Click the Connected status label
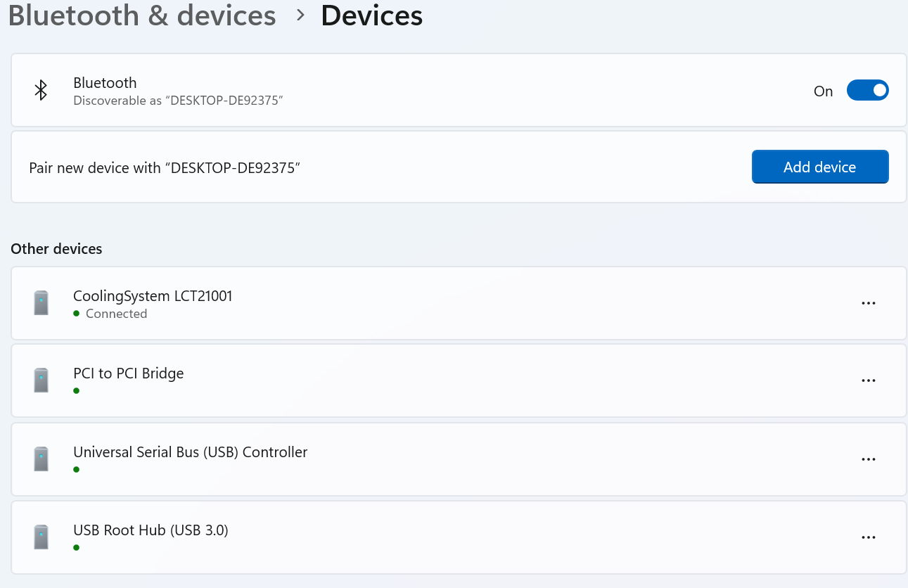This screenshot has width=908, height=588. (116, 314)
